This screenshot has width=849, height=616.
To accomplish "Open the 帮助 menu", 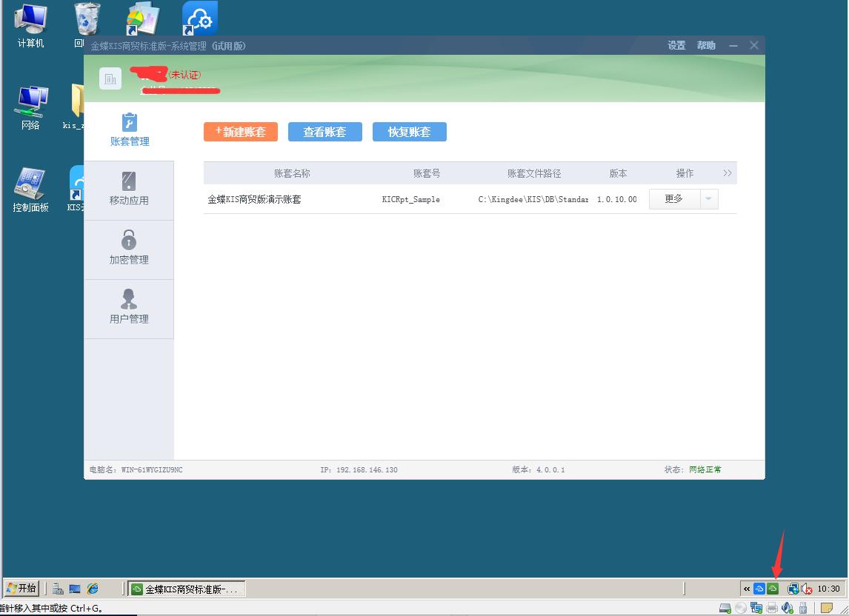I will coord(706,44).
